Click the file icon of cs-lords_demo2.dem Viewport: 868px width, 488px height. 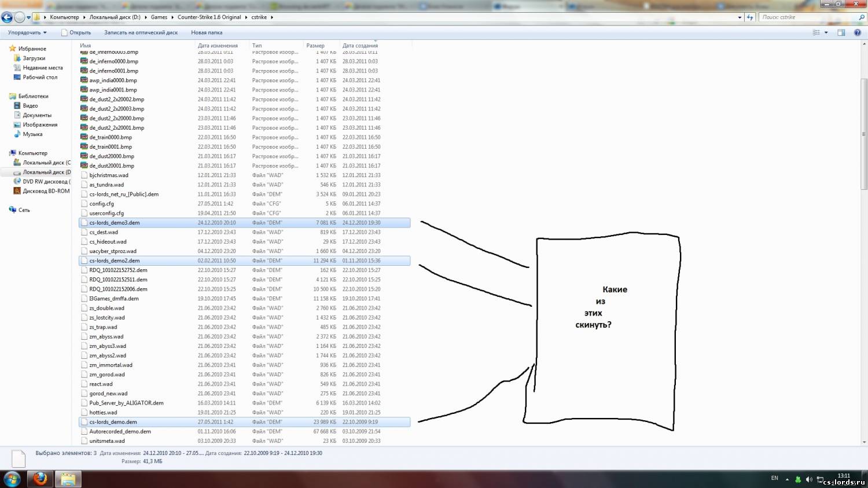pyautogui.click(x=84, y=260)
